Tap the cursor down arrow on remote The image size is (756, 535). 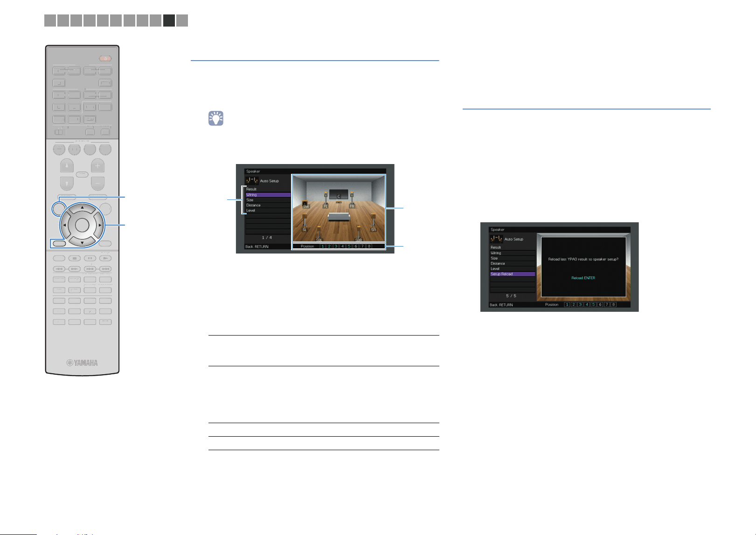coord(82,243)
